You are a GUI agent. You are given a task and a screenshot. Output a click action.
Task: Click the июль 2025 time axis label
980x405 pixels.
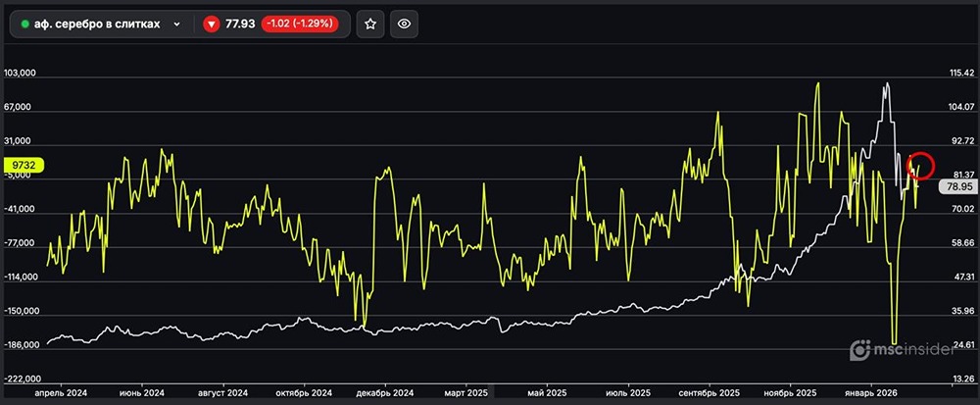coord(627,393)
